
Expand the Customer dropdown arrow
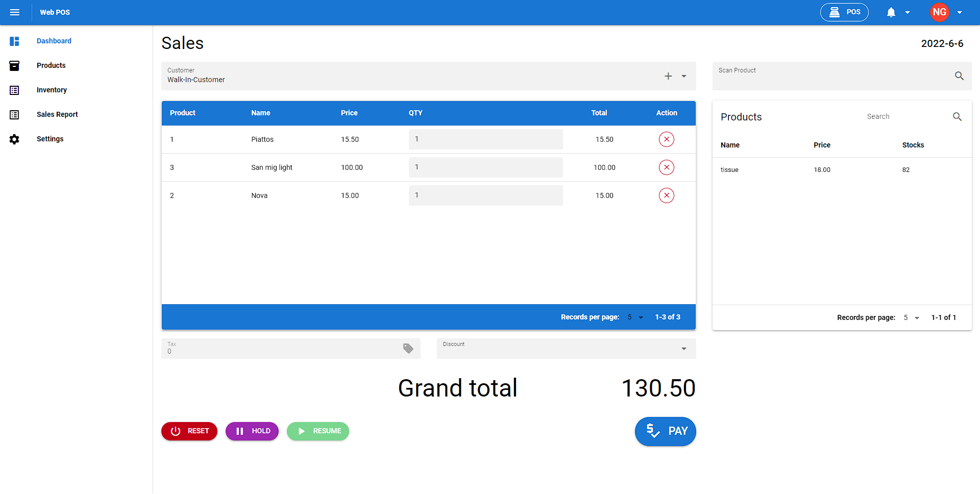pyautogui.click(x=684, y=76)
